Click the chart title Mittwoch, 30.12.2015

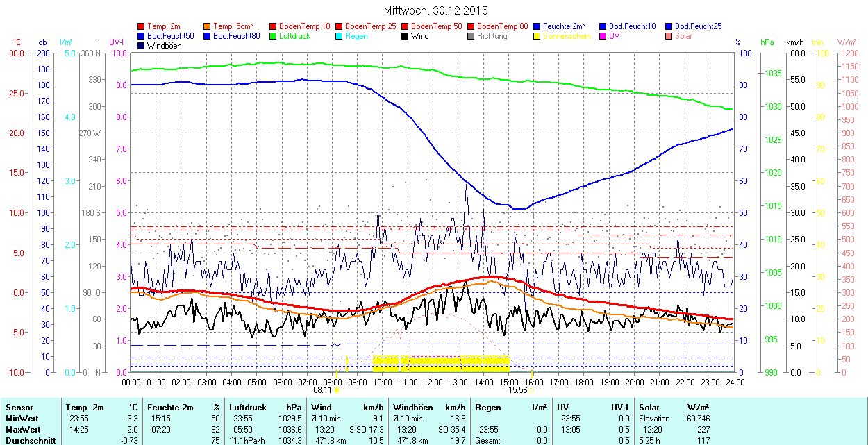[435, 10]
